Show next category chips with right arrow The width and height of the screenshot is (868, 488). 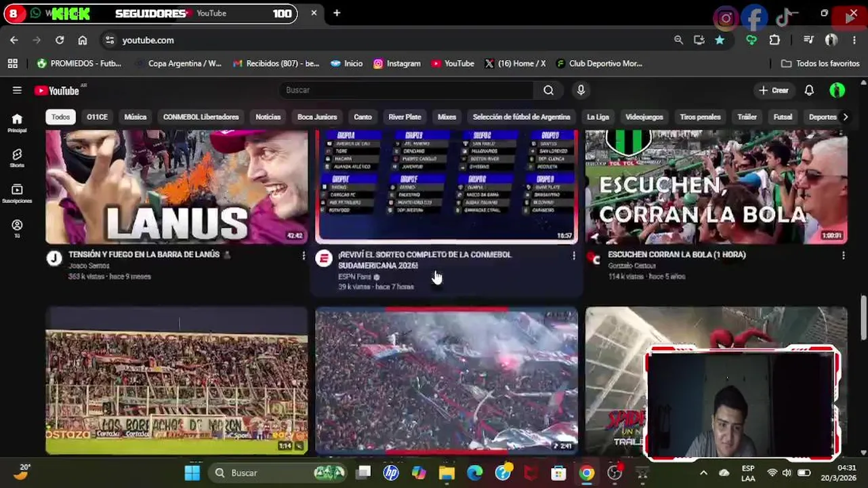coord(845,117)
